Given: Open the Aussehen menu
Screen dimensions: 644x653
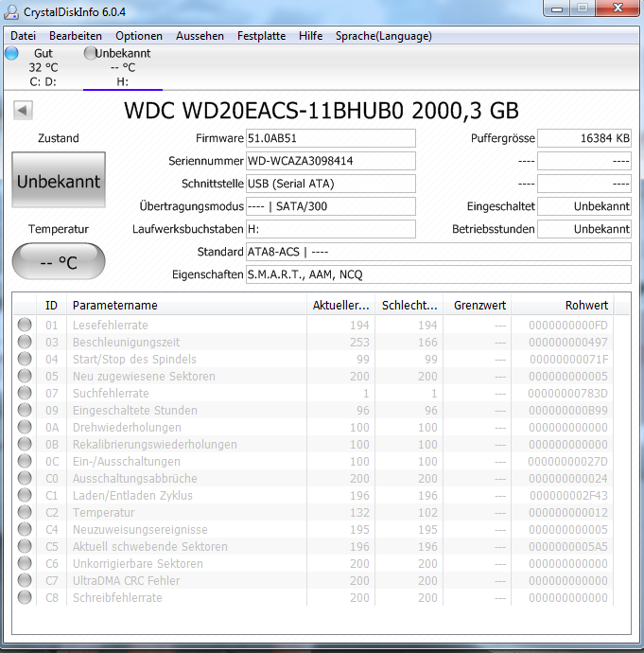Looking at the screenshot, I should (200, 36).
